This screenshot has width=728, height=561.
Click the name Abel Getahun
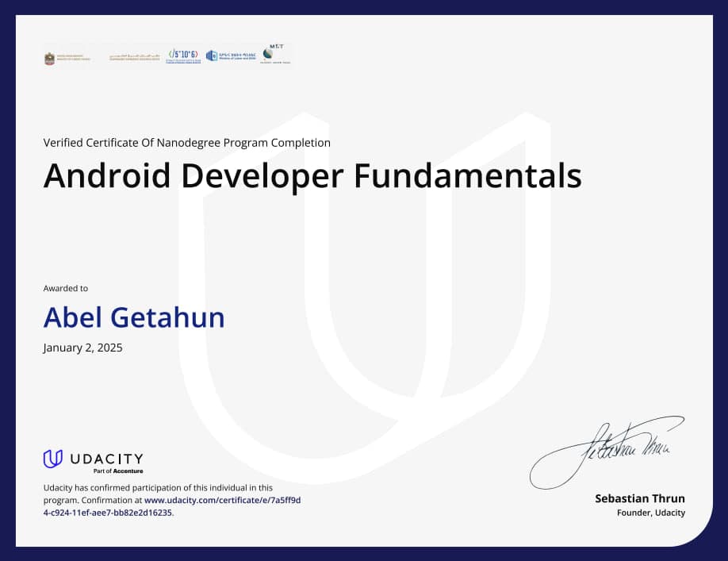tap(133, 317)
